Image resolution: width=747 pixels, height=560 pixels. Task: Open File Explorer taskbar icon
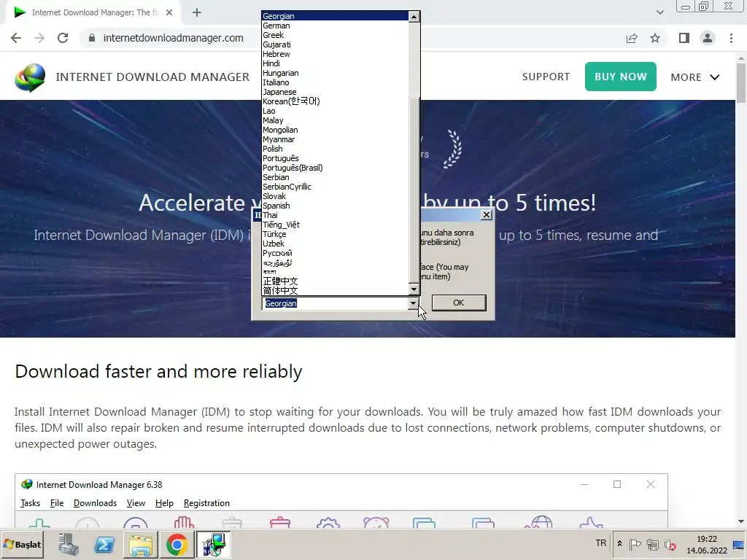coord(141,545)
